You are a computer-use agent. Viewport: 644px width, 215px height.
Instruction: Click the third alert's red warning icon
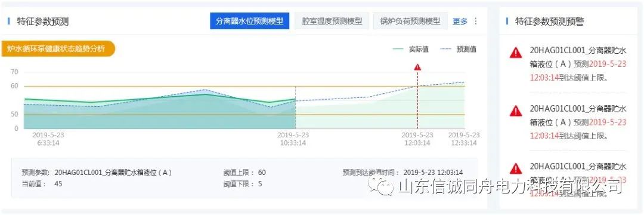516,168
